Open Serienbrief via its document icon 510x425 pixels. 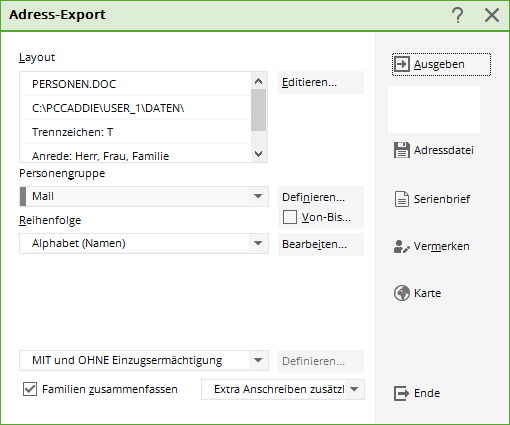coord(402,199)
